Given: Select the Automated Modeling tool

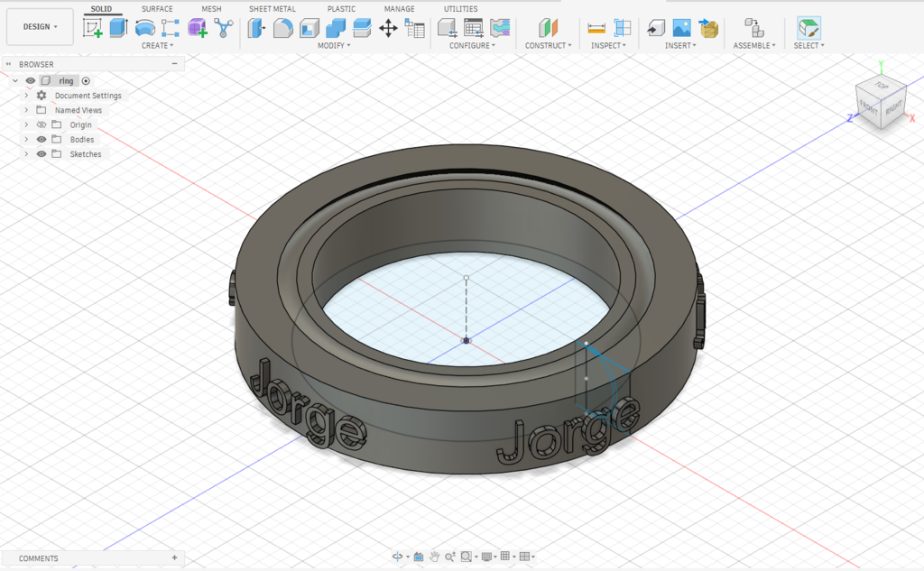Looking at the screenshot, I should [224, 28].
